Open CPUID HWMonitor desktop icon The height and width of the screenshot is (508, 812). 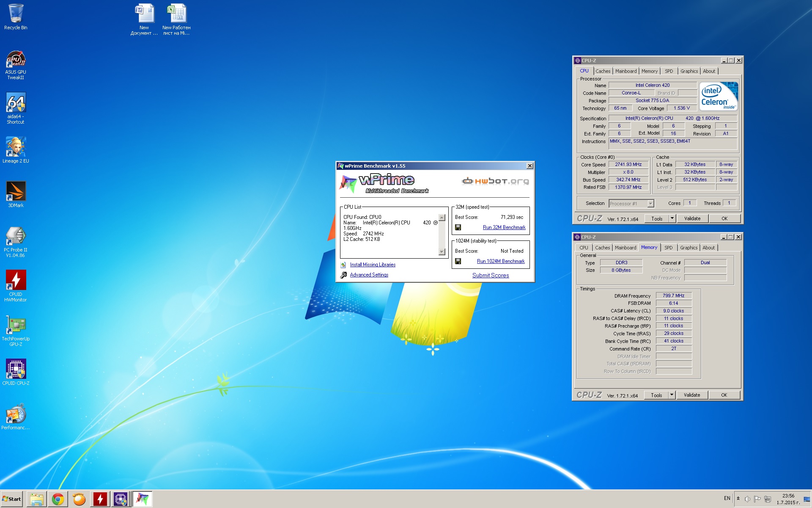16,286
